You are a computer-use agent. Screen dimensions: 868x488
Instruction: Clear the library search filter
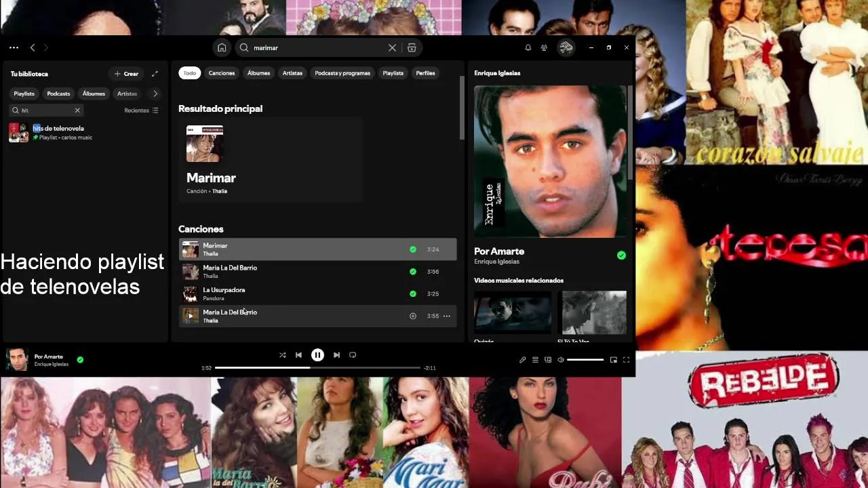77,110
